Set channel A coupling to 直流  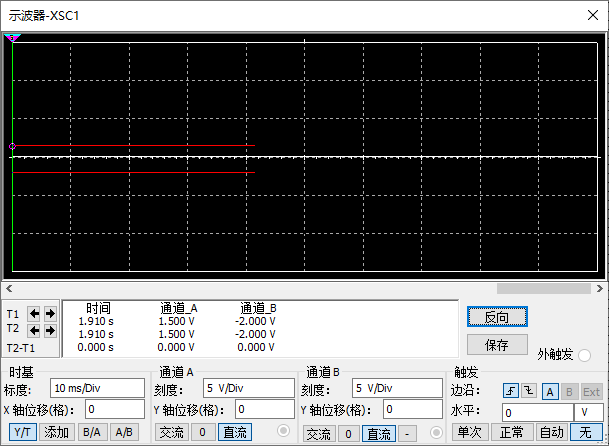click(235, 432)
